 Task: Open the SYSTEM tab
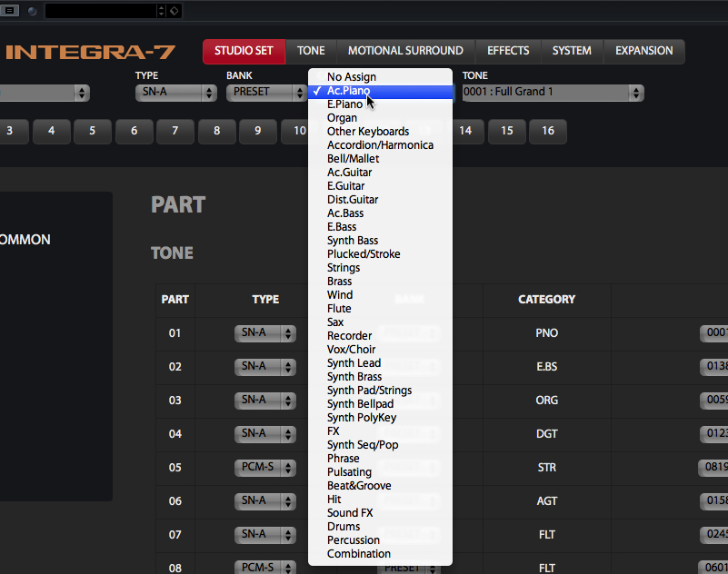tap(572, 51)
